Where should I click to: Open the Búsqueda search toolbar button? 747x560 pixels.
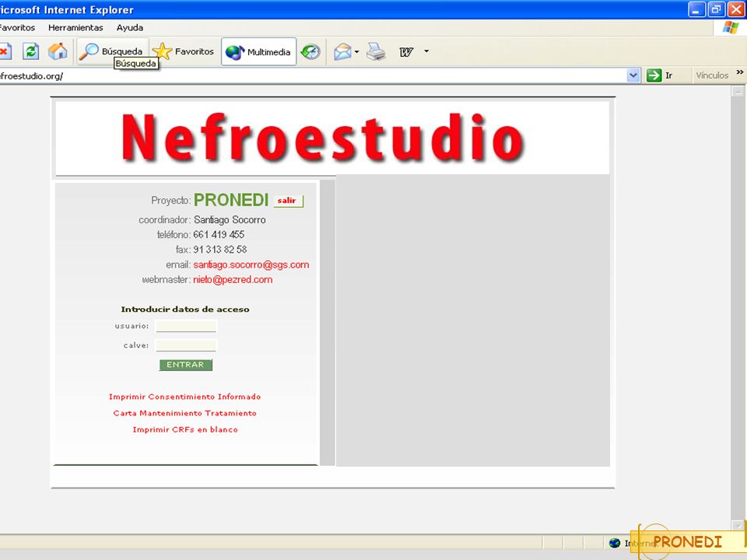112,51
